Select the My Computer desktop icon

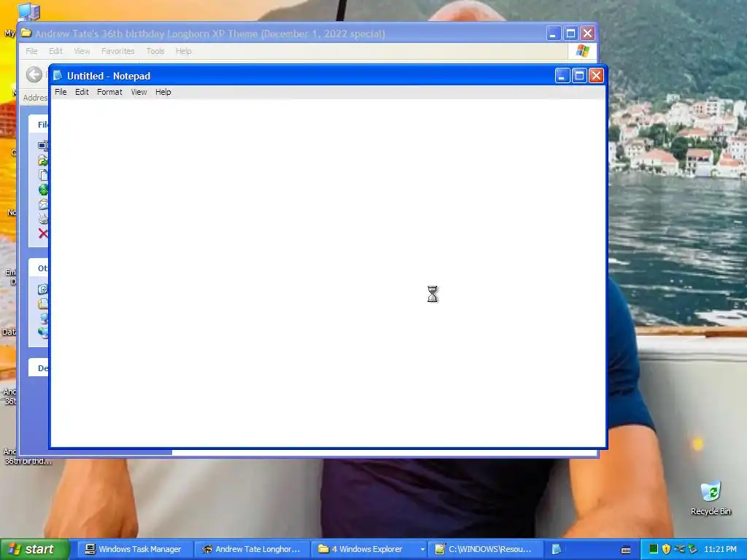click(28, 12)
